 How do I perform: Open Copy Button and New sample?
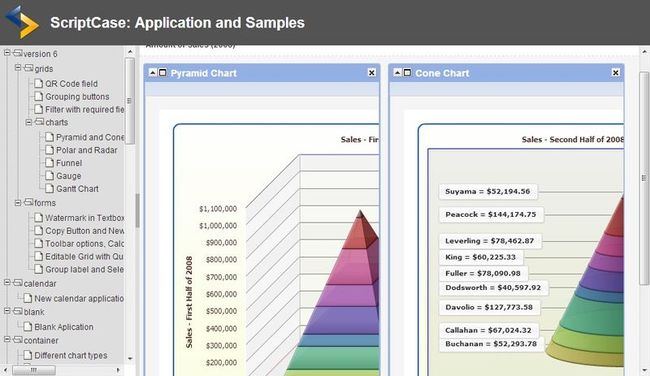[x=85, y=230]
